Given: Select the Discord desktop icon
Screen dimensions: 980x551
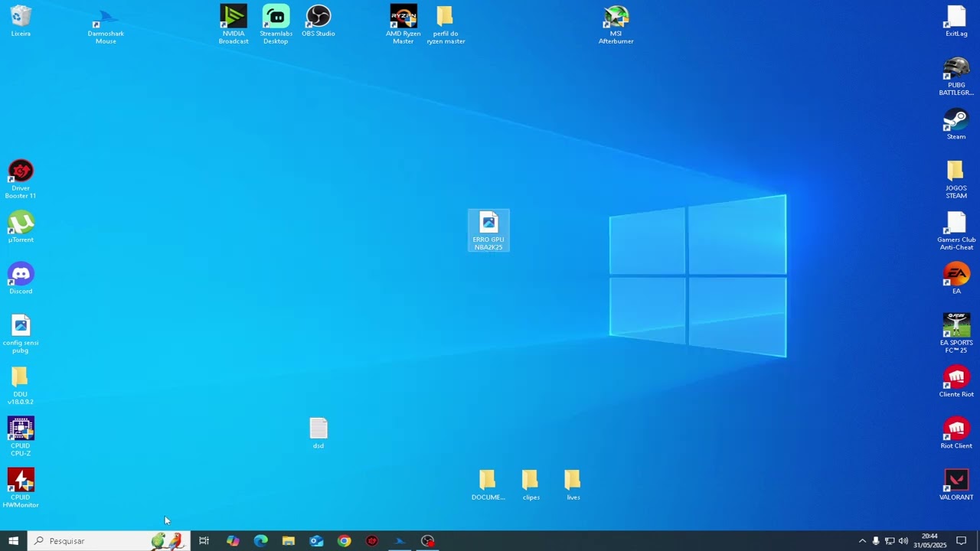Looking at the screenshot, I should pyautogui.click(x=21, y=279).
